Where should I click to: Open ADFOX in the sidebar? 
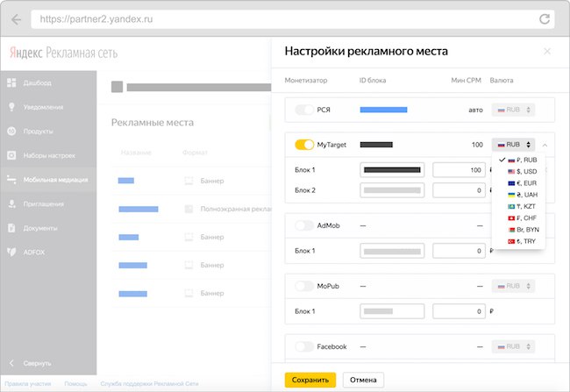coord(48,253)
